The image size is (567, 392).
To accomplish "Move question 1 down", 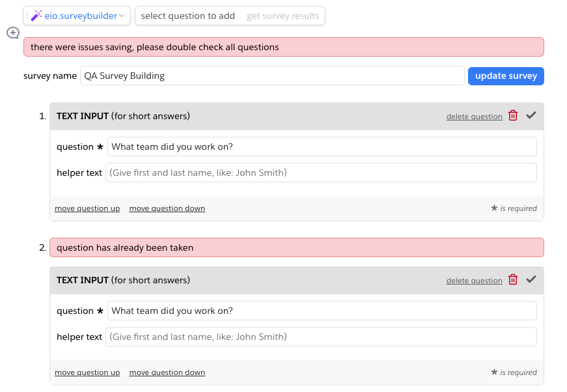I will [x=167, y=208].
